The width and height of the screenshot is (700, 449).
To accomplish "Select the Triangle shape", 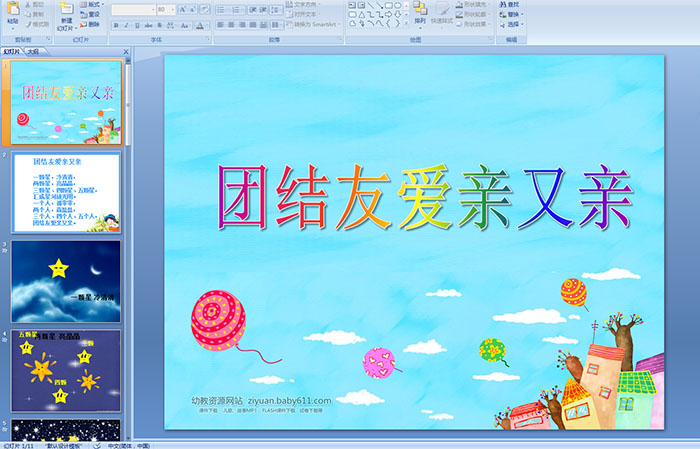I will coord(361,15).
